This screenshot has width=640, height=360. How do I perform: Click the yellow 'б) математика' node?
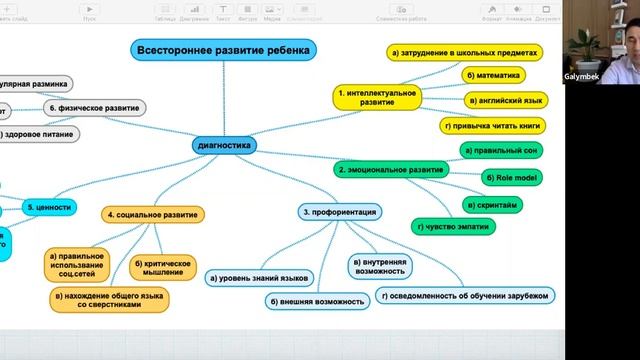click(493, 76)
